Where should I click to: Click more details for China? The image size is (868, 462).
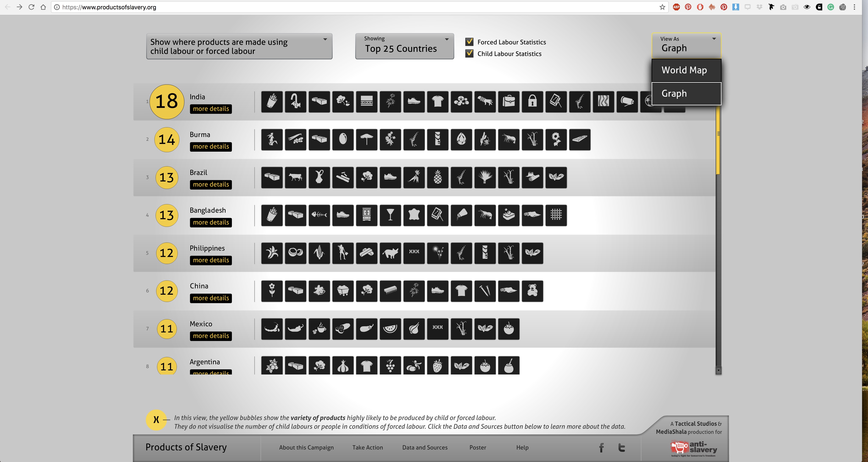211,298
